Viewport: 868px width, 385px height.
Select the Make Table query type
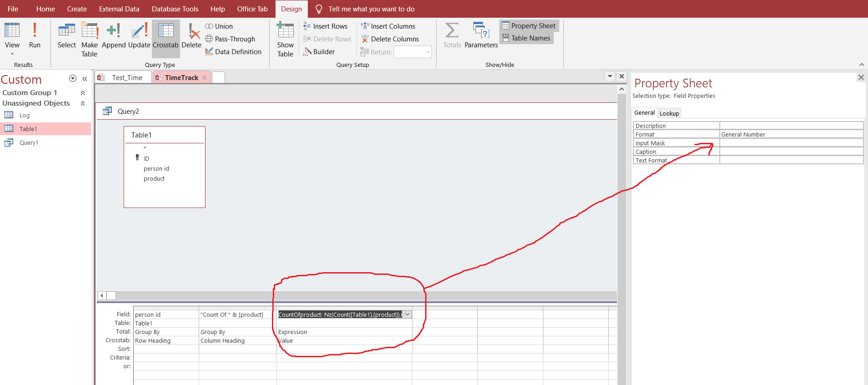90,40
